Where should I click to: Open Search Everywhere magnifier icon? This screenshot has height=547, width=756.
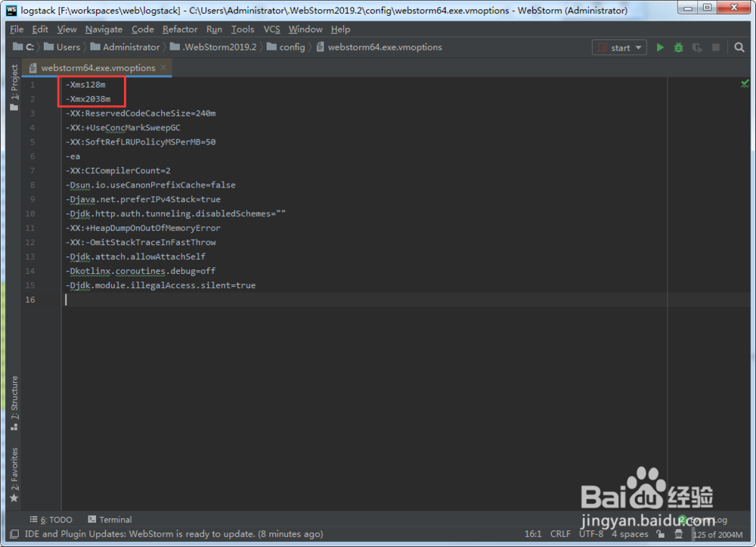(x=739, y=47)
